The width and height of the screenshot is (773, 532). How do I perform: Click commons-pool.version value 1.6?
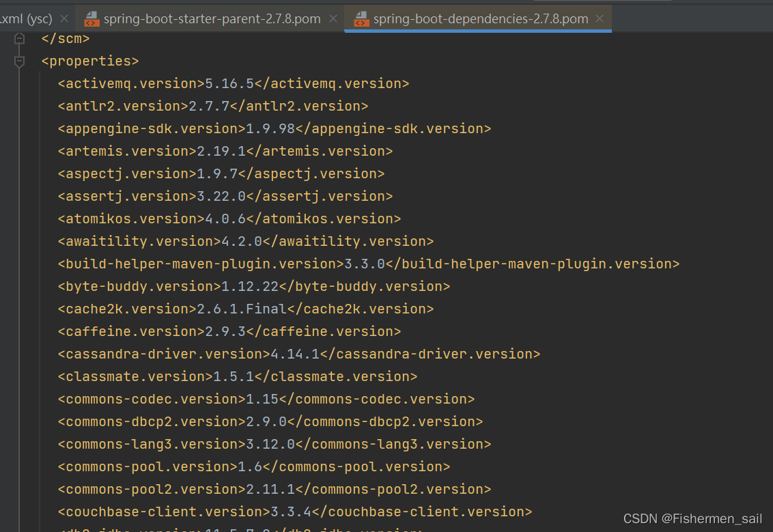pyautogui.click(x=250, y=467)
